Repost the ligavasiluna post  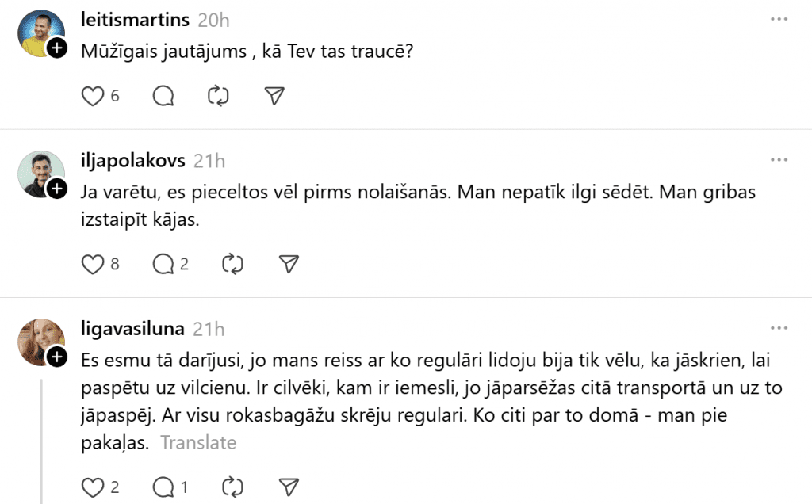click(x=232, y=486)
